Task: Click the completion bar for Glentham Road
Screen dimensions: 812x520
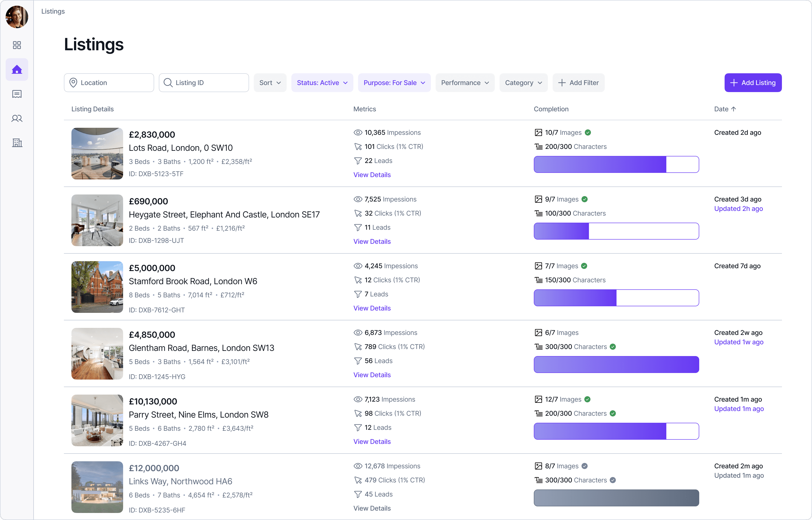Action: (x=616, y=365)
